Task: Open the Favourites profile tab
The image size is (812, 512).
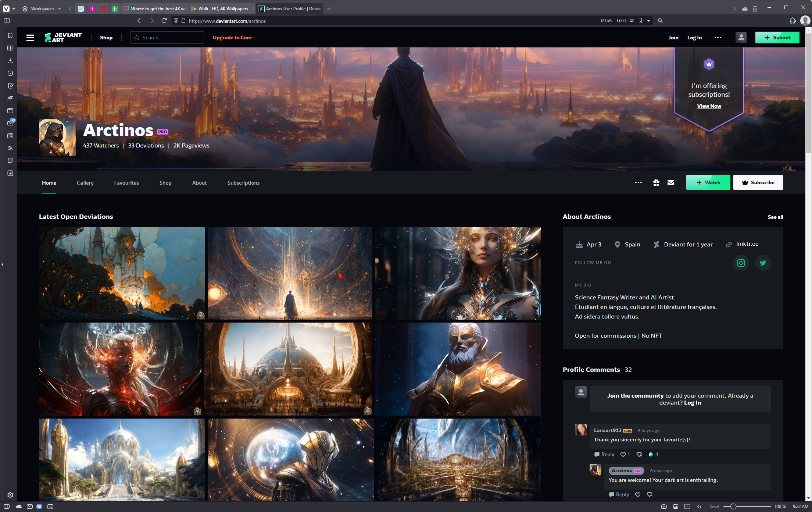Action: [x=126, y=183]
